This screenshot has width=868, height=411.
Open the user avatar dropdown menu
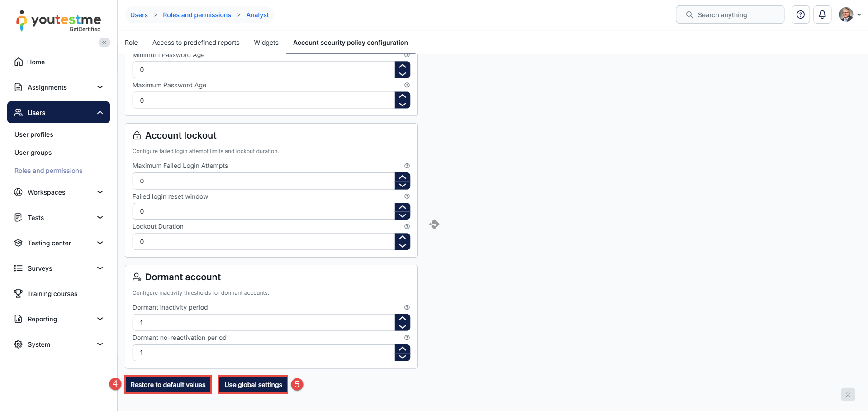click(850, 14)
